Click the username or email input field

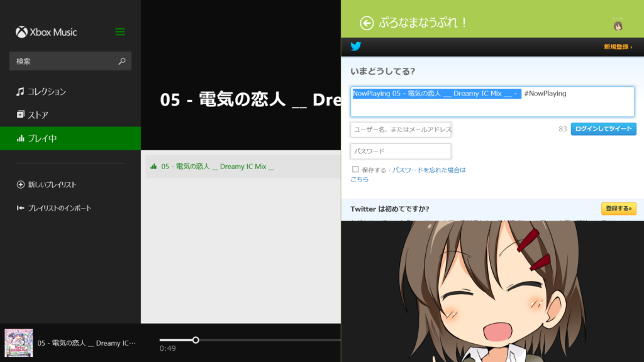point(401,129)
